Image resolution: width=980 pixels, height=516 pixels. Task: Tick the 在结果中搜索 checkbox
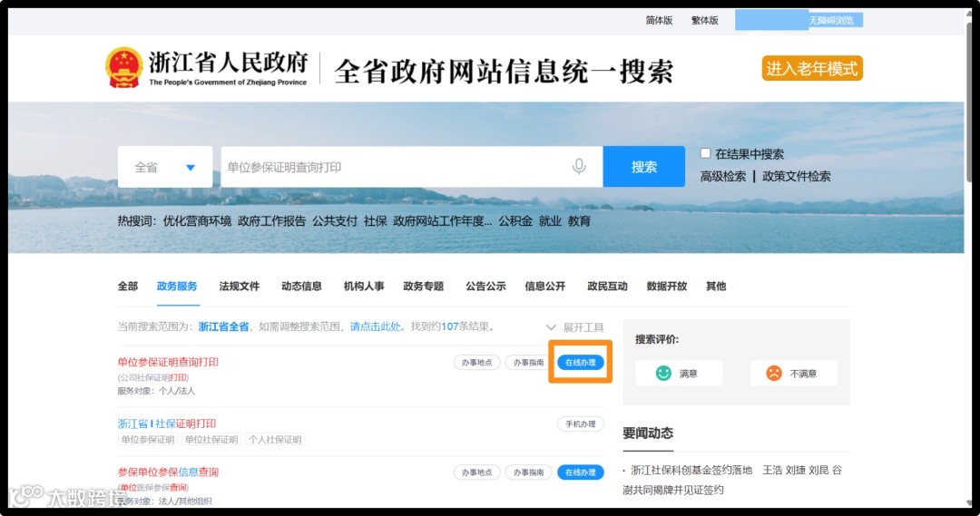705,153
